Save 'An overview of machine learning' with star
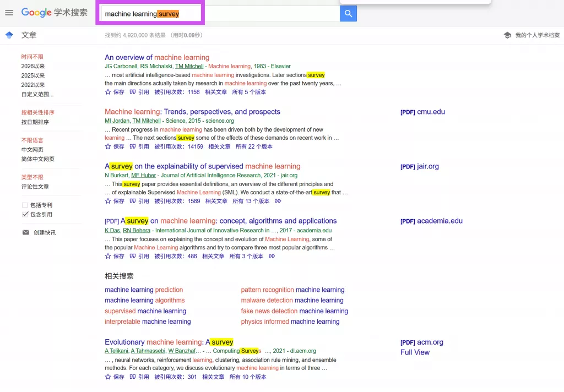This screenshot has height=392, width=564. 115,92
